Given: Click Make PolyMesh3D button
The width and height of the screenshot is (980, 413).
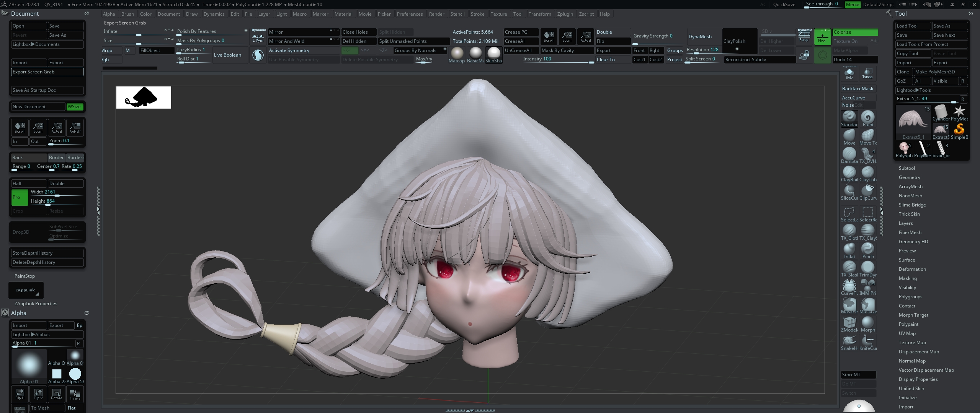Looking at the screenshot, I should pos(941,72).
